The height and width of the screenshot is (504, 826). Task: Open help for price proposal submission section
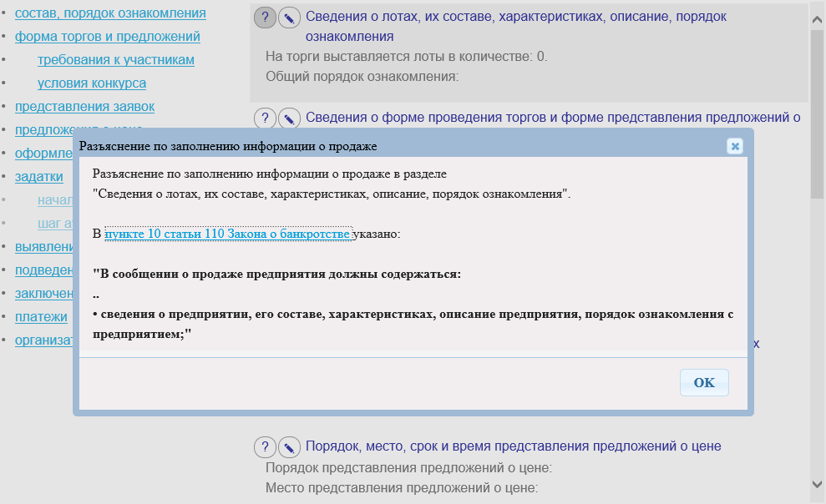point(265,446)
